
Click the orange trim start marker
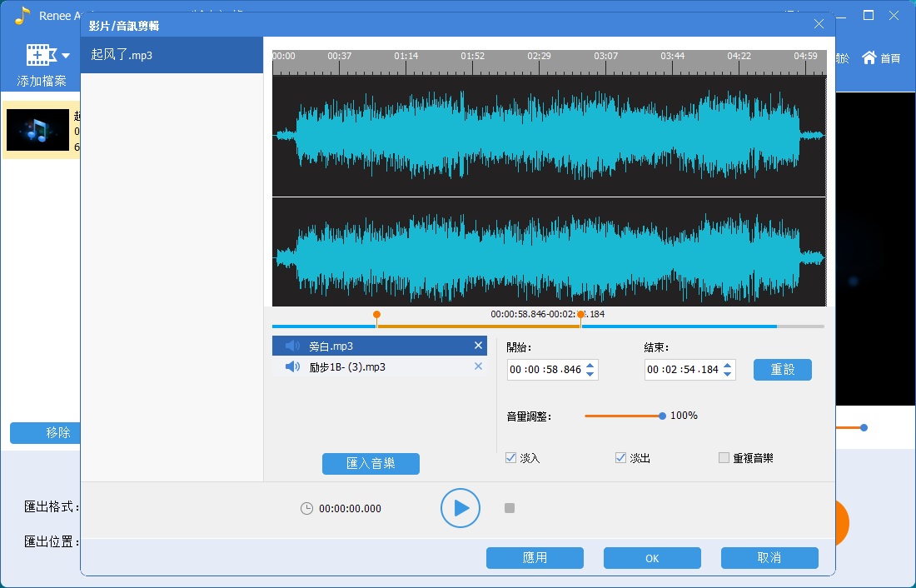(376, 316)
